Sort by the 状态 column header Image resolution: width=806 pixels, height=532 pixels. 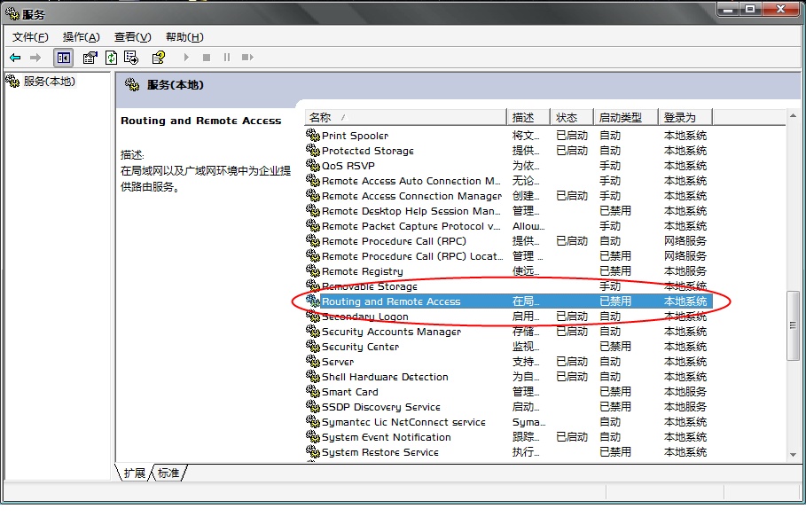(571, 117)
